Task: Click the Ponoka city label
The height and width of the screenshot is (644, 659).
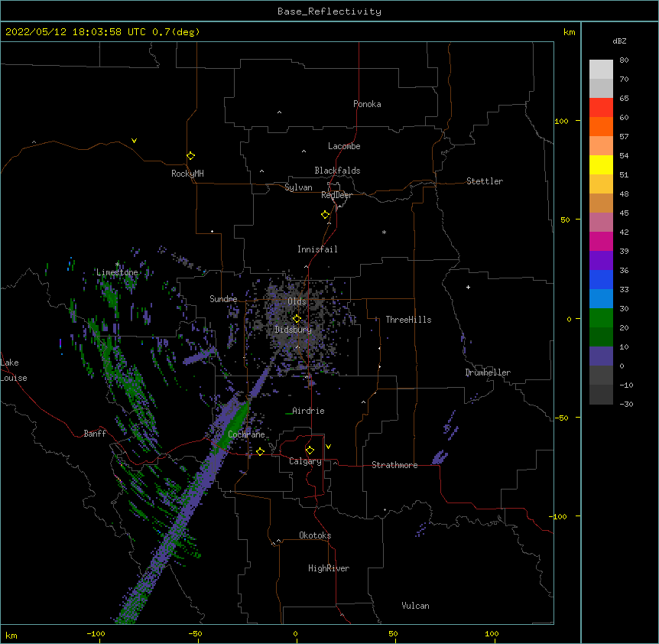Action: (x=367, y=104)
